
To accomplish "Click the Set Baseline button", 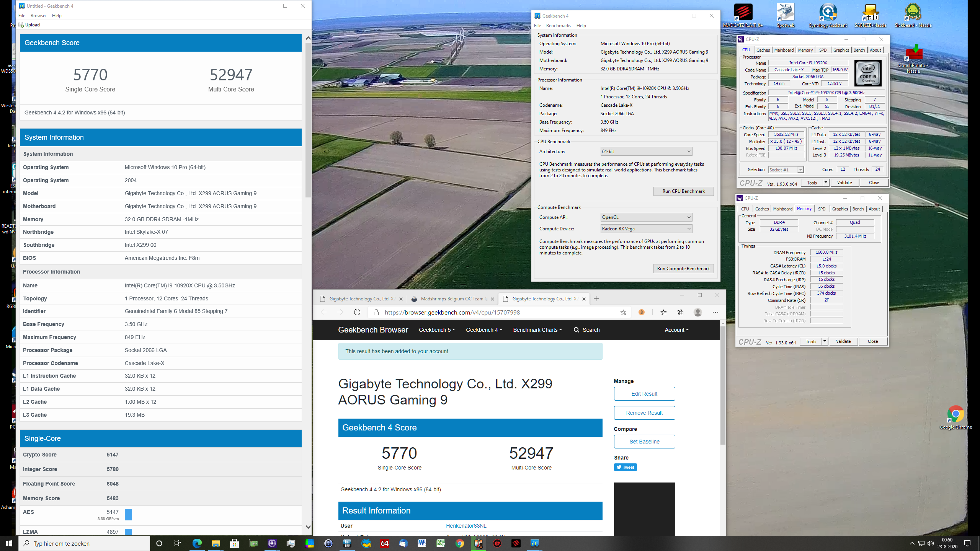I will [644, 442].
